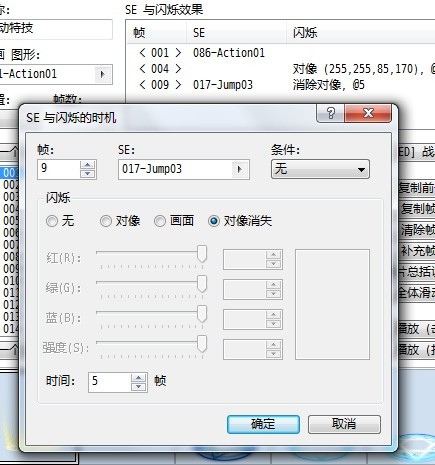The width and height of the screenshot is (435, 465).
Task: Click the 复制帧 button in background window
Action: click(417, 209)
